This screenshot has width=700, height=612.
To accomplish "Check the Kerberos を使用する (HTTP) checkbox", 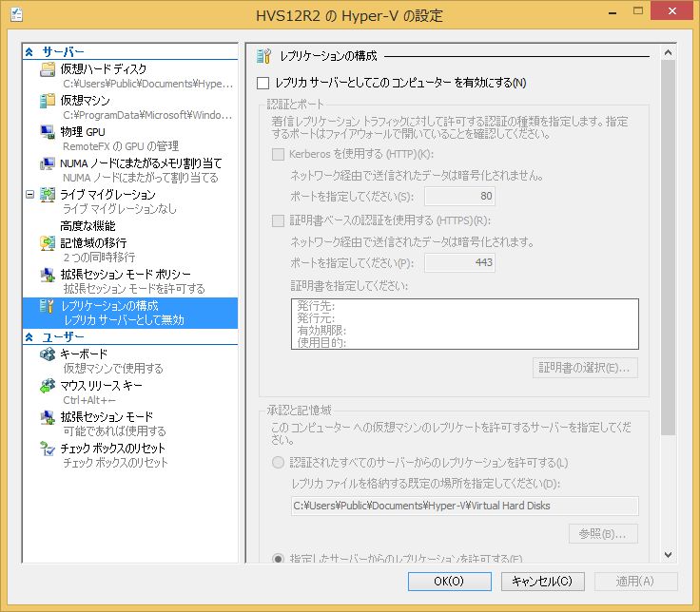I will pos(278,154).
